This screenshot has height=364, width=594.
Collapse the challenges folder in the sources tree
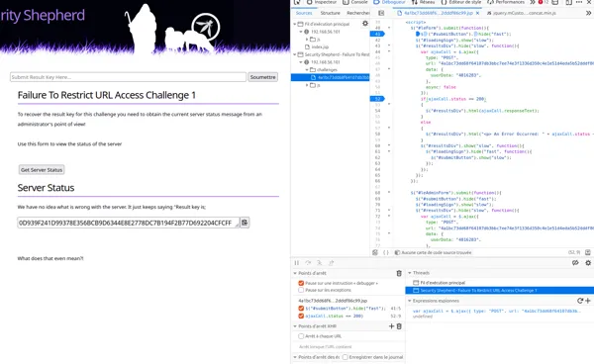(307, 69)
